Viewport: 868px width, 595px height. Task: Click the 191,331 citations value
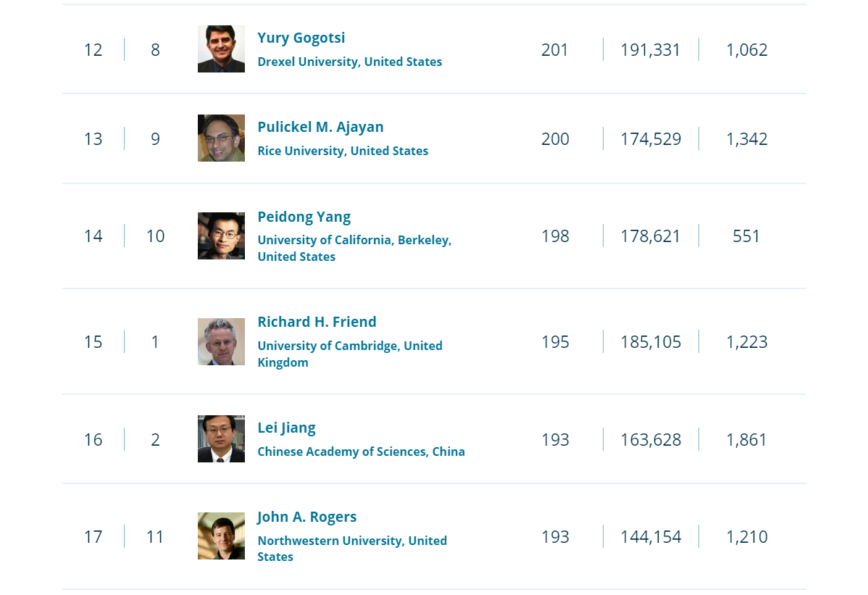tap(651, 50)
